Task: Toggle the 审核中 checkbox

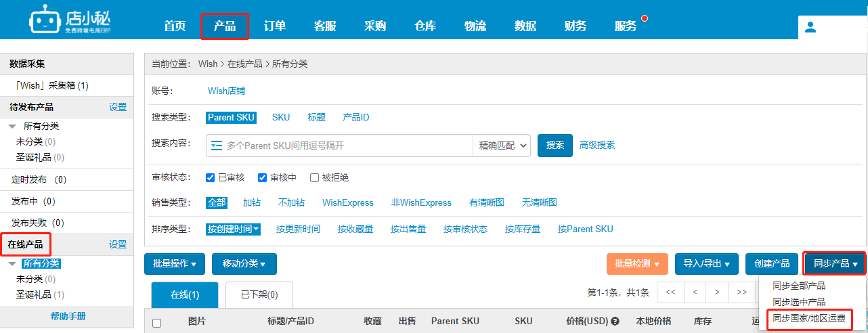Action: (x=263, y=178)
